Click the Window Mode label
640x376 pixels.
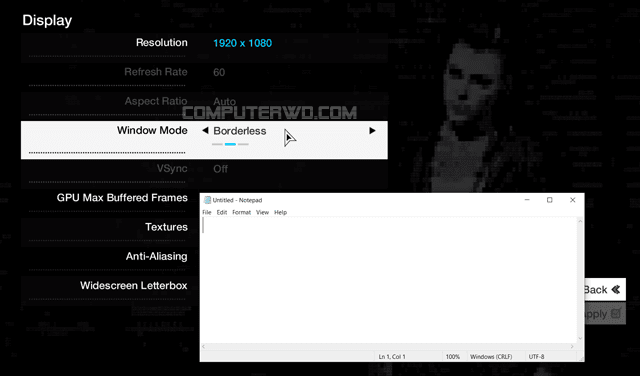152,130
